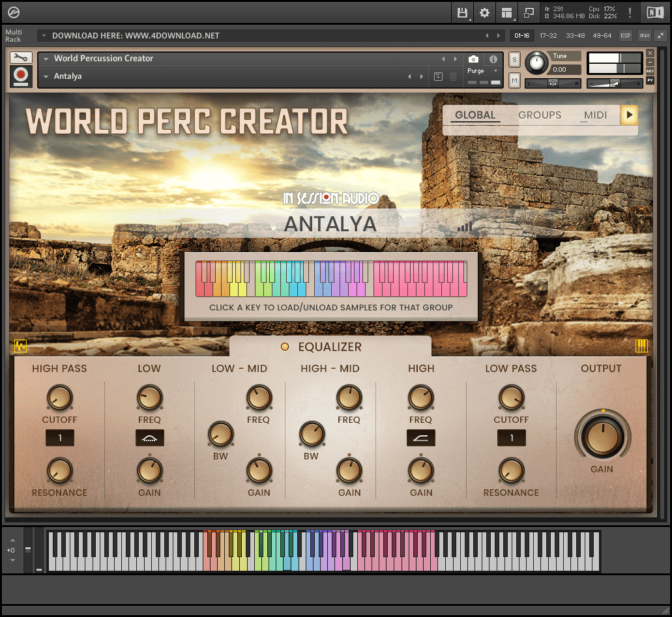672x617 pixels.
Task: Click the signal level bars icon near ANTALYA
Action: pos(465,226)
